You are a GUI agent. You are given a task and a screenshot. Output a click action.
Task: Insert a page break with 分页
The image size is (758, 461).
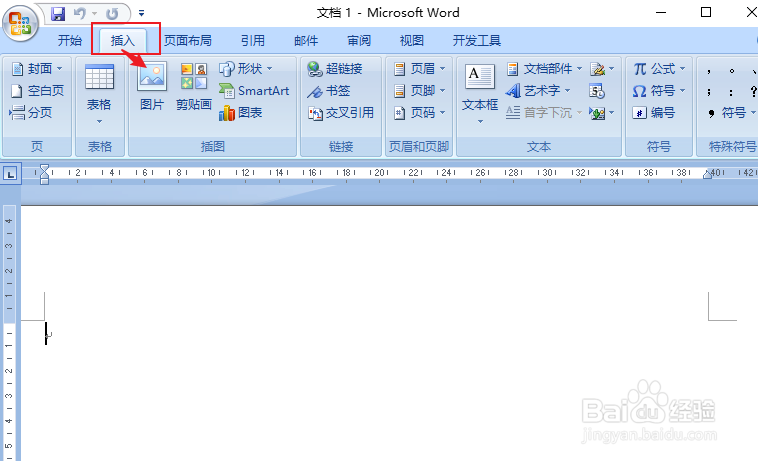[x=31, y=113]
